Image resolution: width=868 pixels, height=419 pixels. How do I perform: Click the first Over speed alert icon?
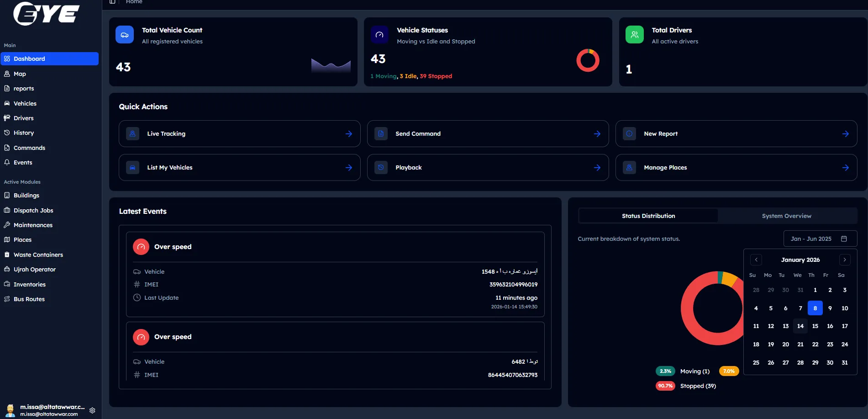[141, 247]
